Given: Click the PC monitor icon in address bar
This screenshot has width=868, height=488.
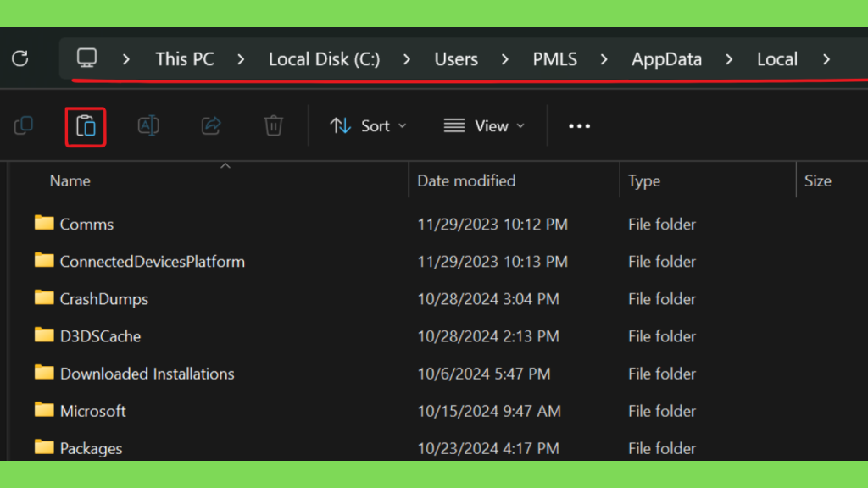Looking at the screenshot, I should [87, 58].
